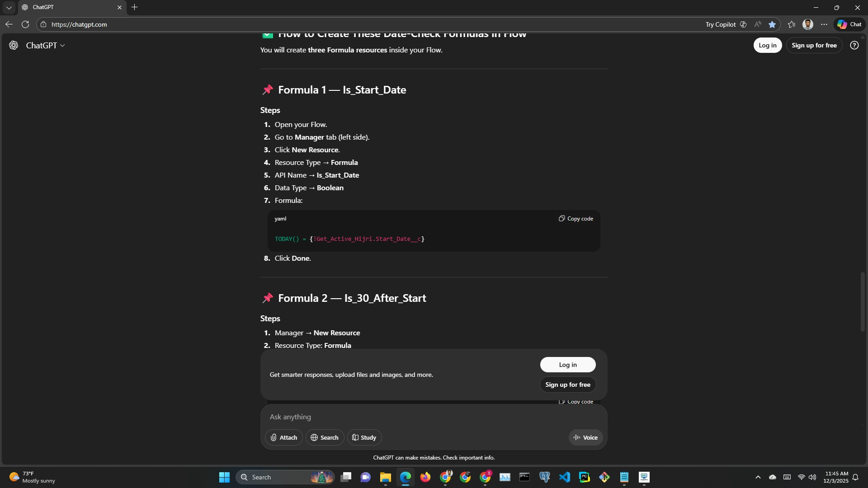The image size is (868, 488).
Task: Click Log in in top header
Action: pos(767,45)
